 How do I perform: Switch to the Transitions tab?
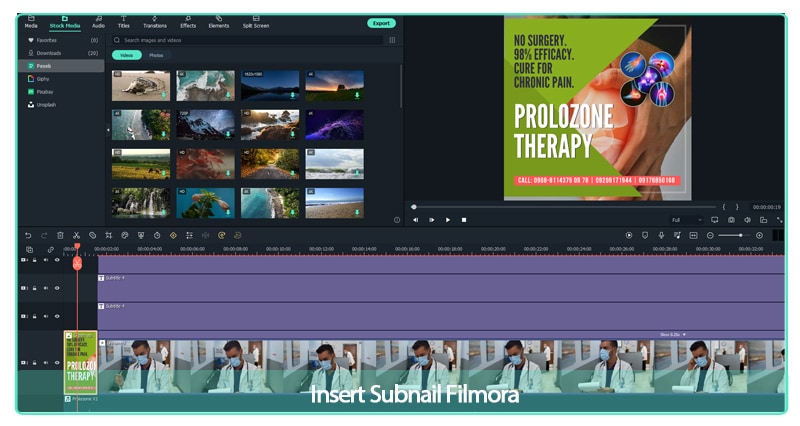click(x=155, y=21)
